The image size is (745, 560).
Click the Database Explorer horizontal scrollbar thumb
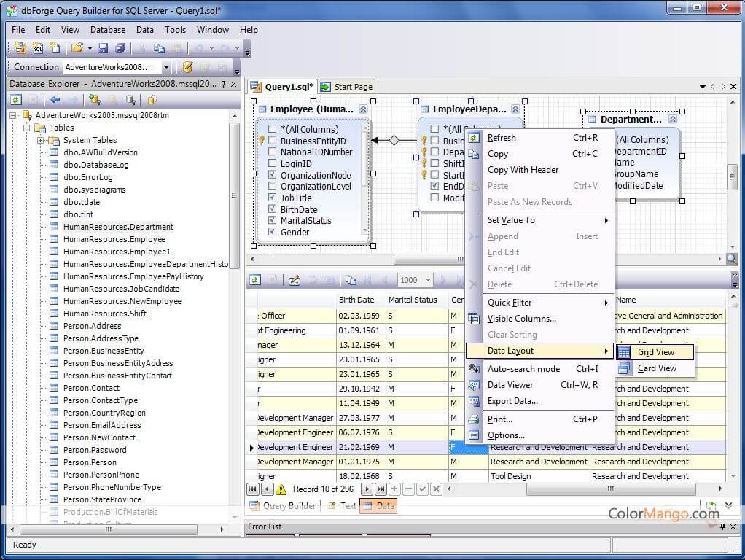[109, 529]
